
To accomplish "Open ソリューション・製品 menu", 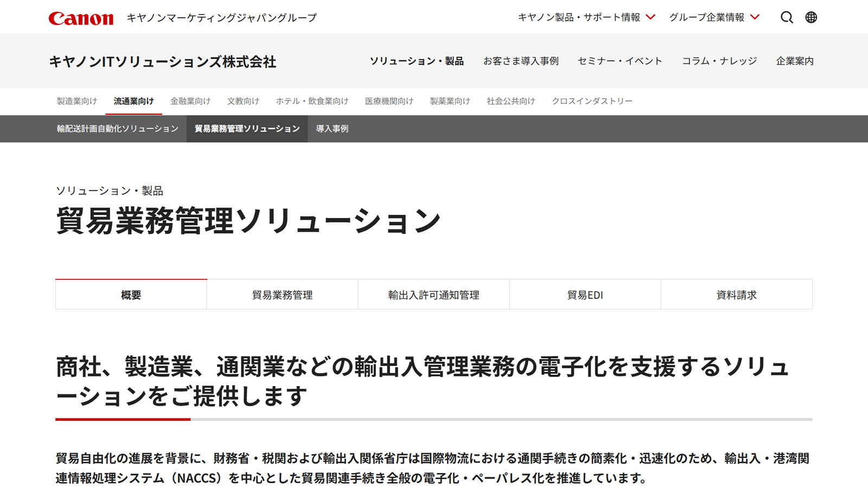I will [417, 61].
